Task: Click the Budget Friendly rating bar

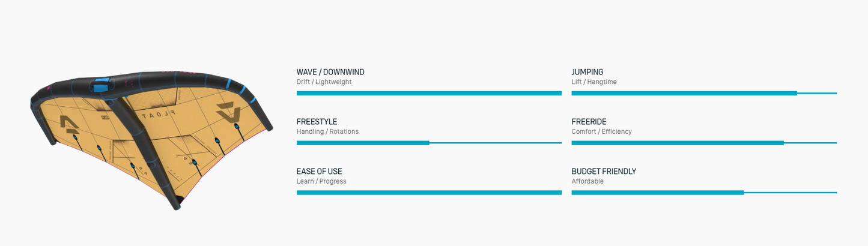Action: (x=704, y=193)
